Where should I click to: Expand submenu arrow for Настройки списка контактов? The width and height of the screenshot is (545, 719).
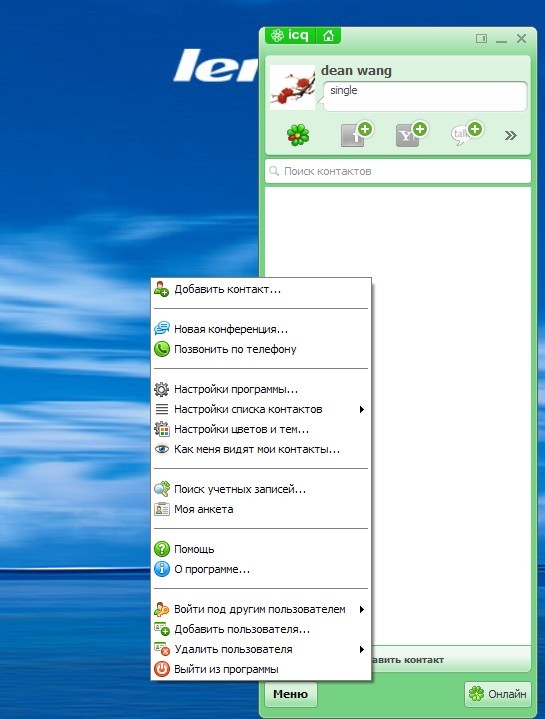362,409
